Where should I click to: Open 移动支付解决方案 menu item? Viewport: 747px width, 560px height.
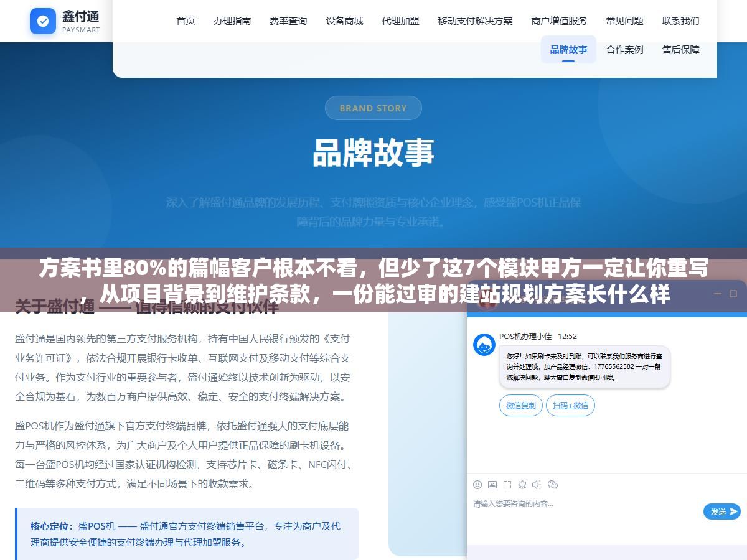[475, 21]
